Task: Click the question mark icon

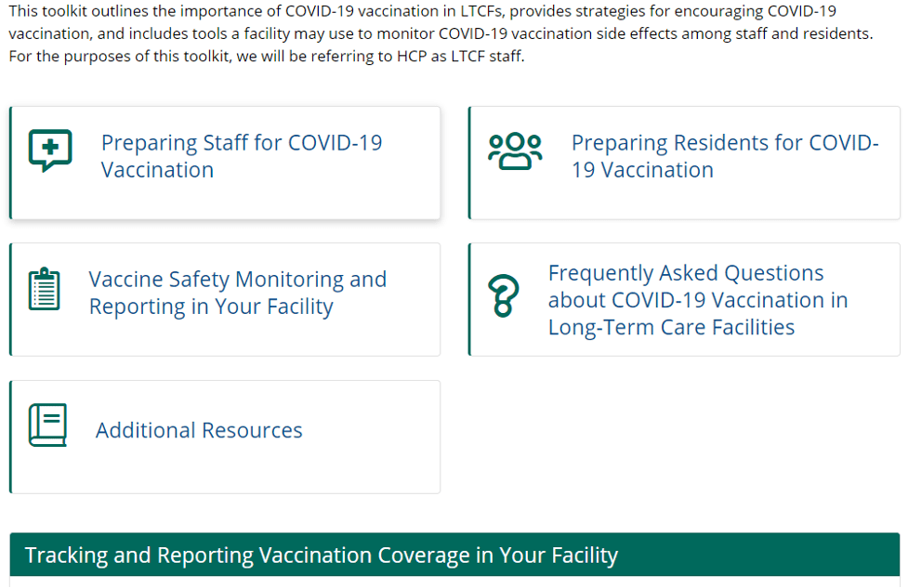Action: pyautogui.click(x=503, y=297)
